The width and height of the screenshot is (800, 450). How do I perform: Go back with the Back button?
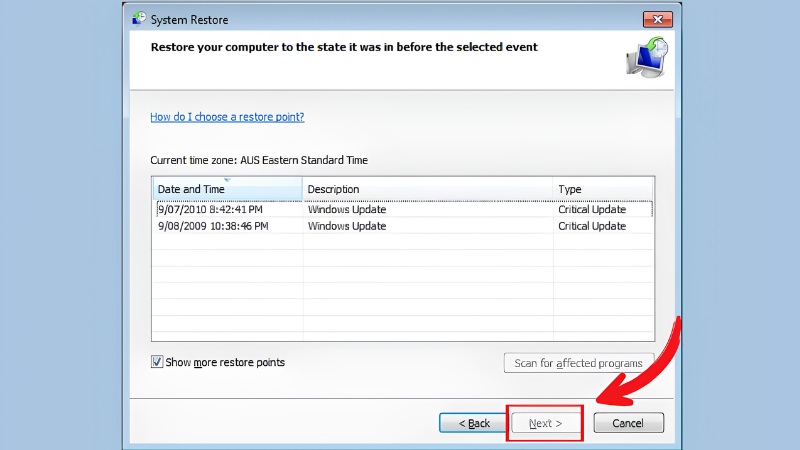tap(473, 423)
